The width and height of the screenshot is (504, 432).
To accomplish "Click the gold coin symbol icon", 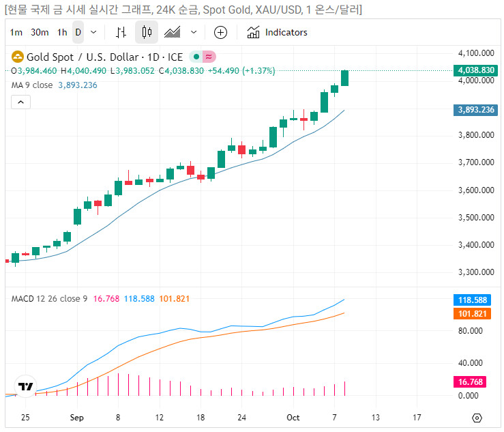I will click(x=18, y=57).
